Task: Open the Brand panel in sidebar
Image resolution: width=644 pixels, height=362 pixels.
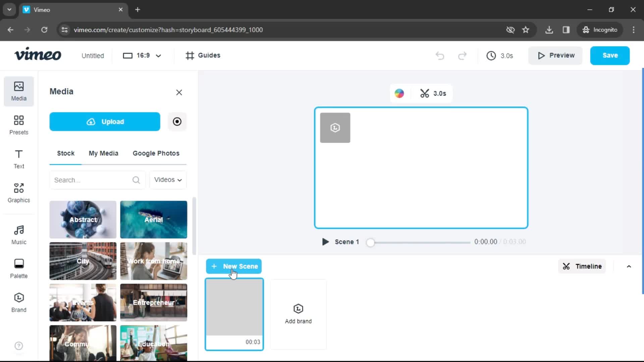Action: point(19,302)
